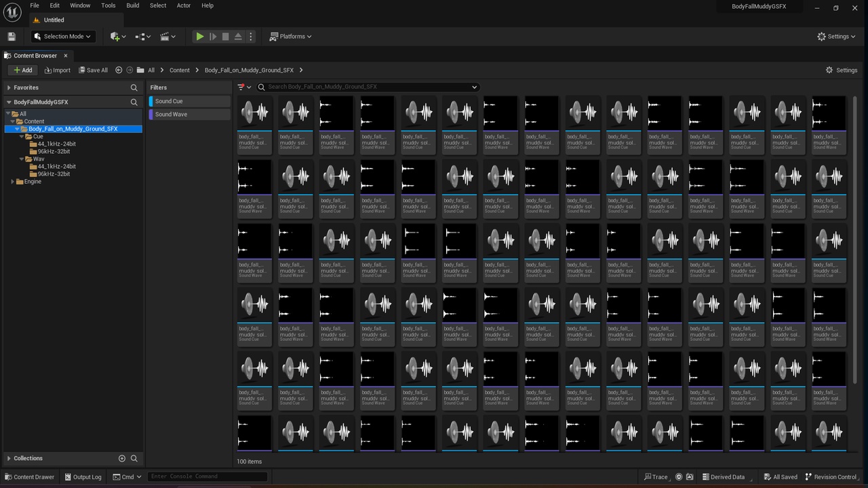The width and height of the screenshot is (868, 488).
Task: Close the Content Browser tab
Action: (66, 56)
